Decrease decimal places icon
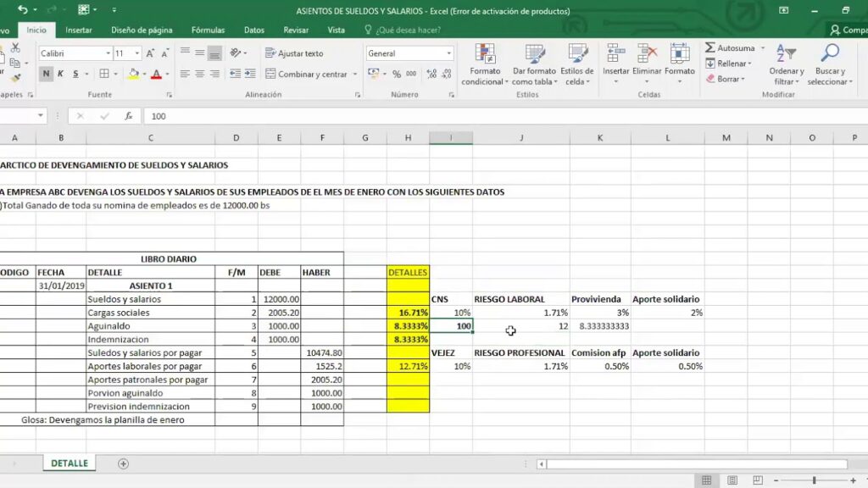This screenshot has height=488, width=868. [446, 74]
